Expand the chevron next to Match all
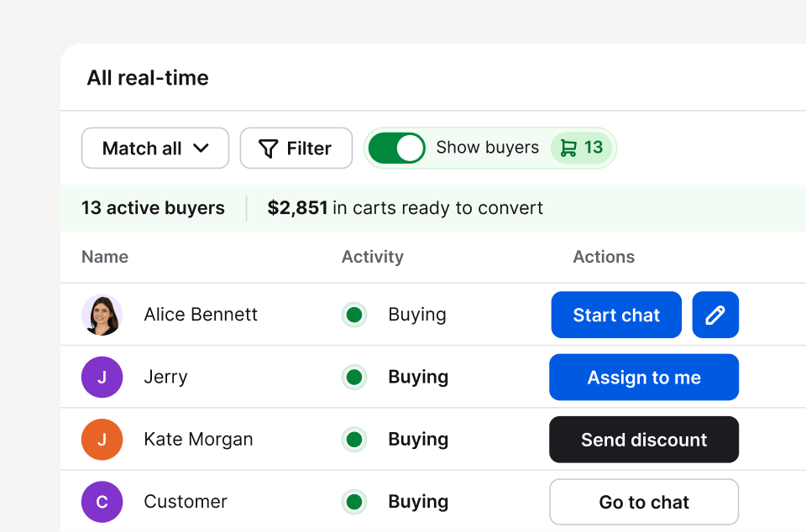This screenshot has width=806, height=532. tap(201, 148)
